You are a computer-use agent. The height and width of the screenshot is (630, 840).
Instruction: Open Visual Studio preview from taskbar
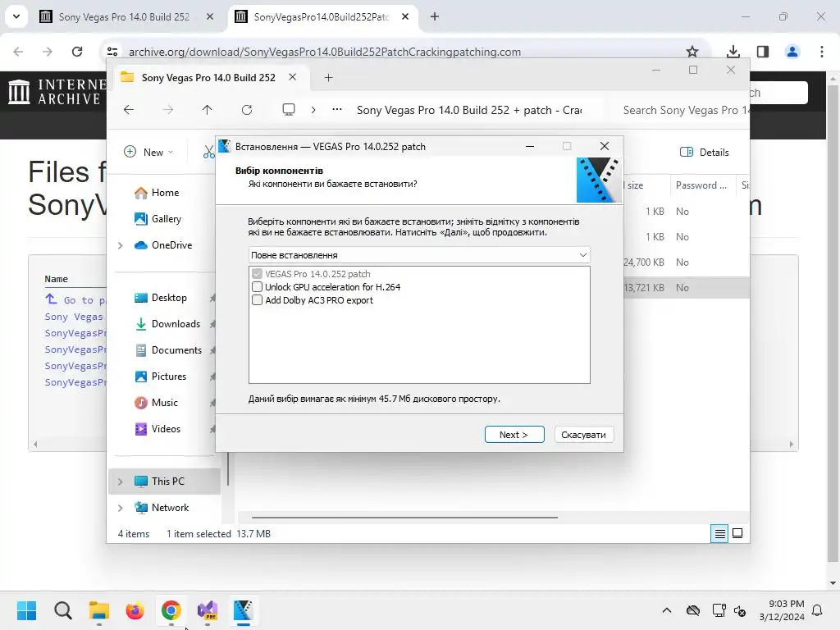point(208,610)
